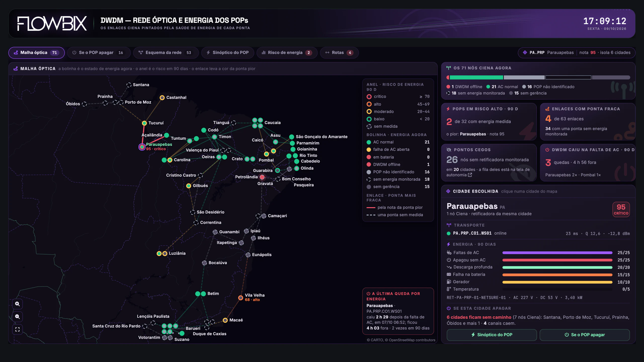Click the PA.PRP.C01.WS01 transport row
The height and width of the screenshot is (362, 644).
pyautogui.click(x=538, y=234)
